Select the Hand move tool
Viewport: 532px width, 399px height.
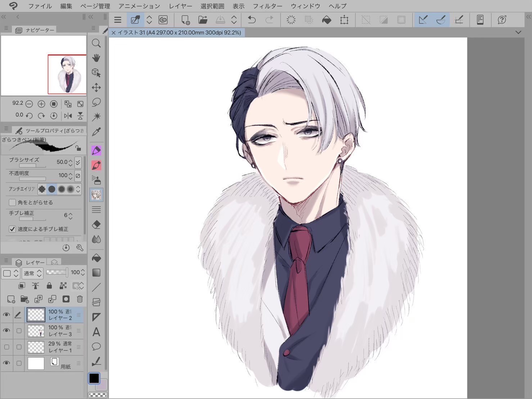point(96,58)
